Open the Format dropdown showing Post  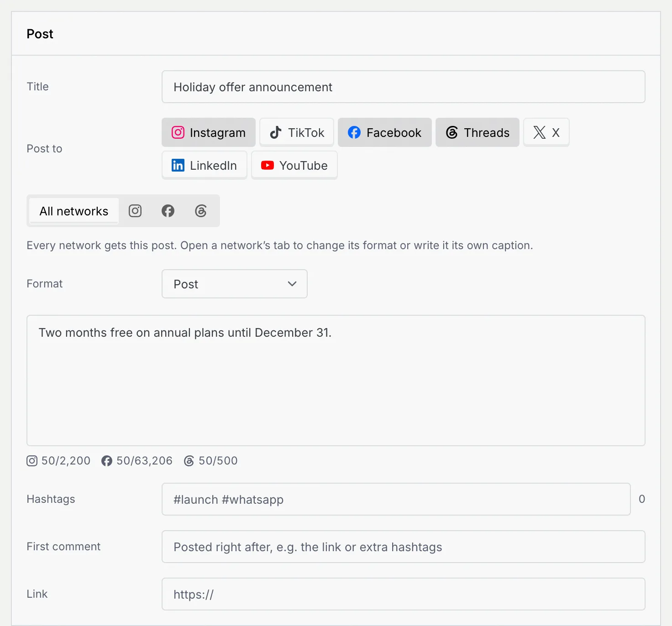235,284
